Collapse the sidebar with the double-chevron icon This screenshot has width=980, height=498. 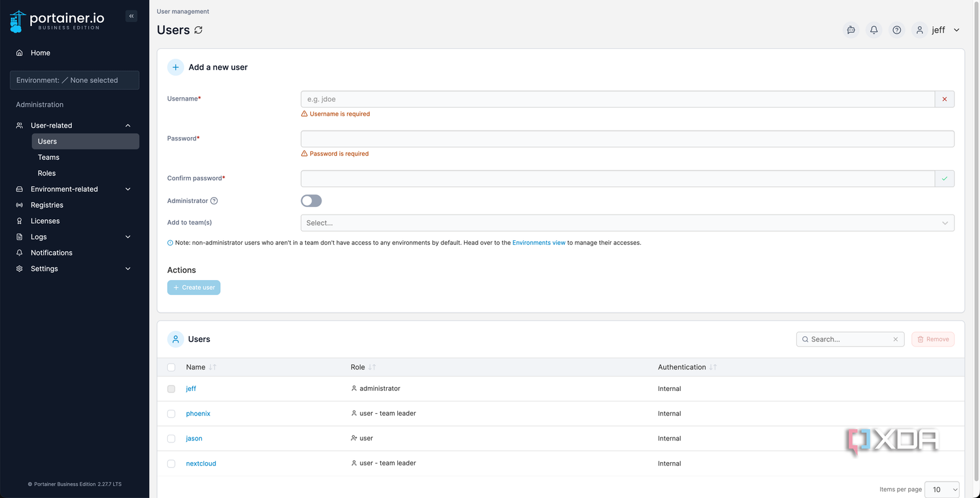coord(131,16)
